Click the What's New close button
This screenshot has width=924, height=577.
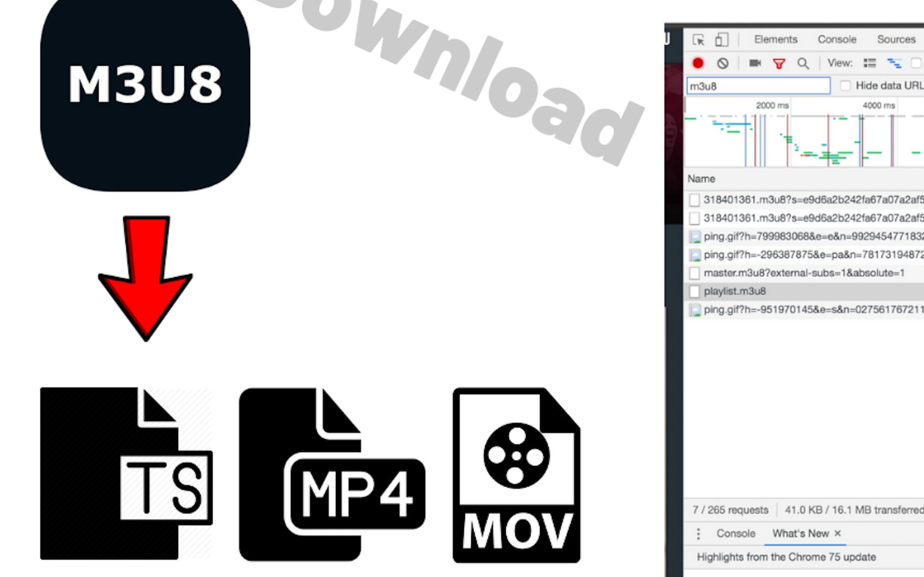click(835, 533)
